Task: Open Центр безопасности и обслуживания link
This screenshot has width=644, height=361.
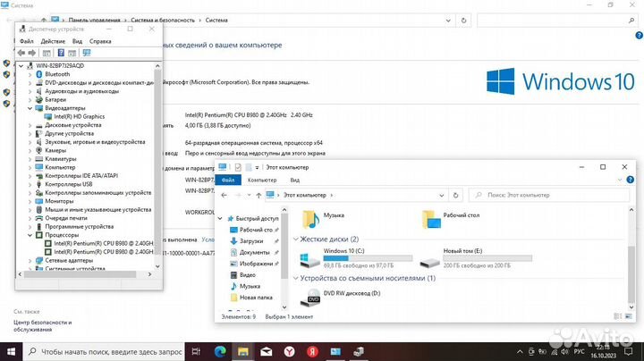Action: coord(43,326)
